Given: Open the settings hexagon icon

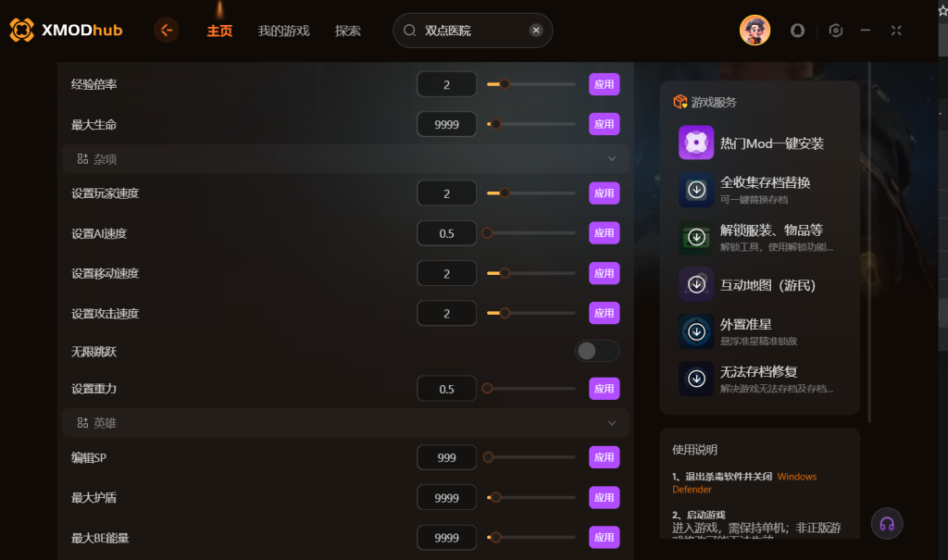Looking at the screenshot, I should click(836, 31).
